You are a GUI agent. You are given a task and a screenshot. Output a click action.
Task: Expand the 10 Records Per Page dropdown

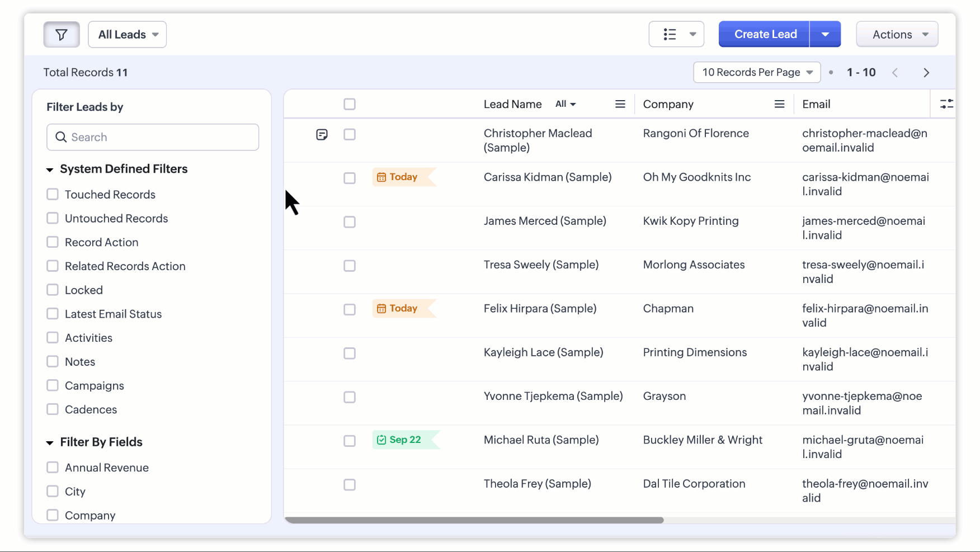756,73
